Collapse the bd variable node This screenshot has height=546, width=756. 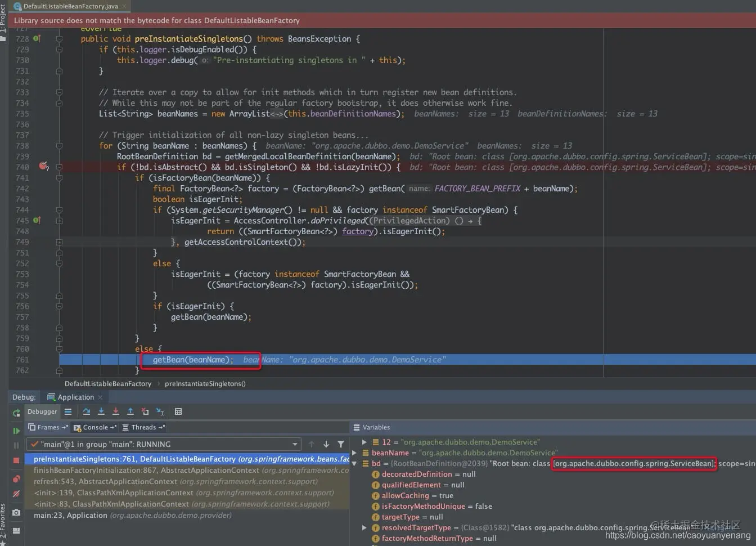point(354,464)
